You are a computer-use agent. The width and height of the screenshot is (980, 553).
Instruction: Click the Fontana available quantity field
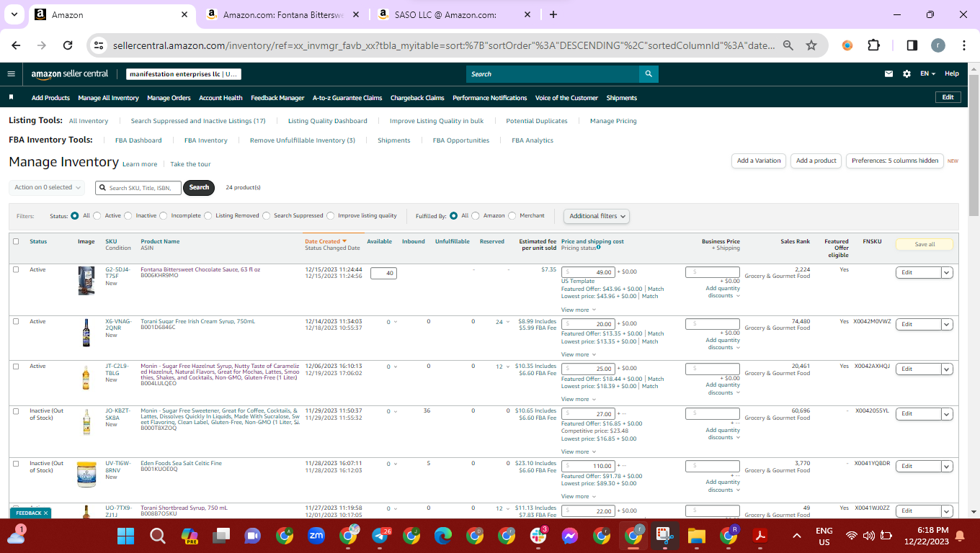pos(383,273)
